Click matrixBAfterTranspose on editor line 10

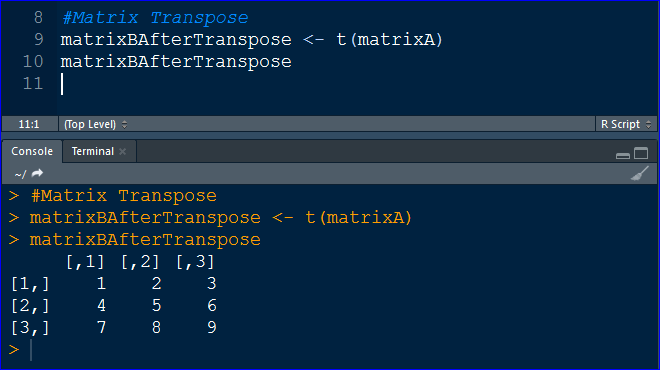point(176,62)
